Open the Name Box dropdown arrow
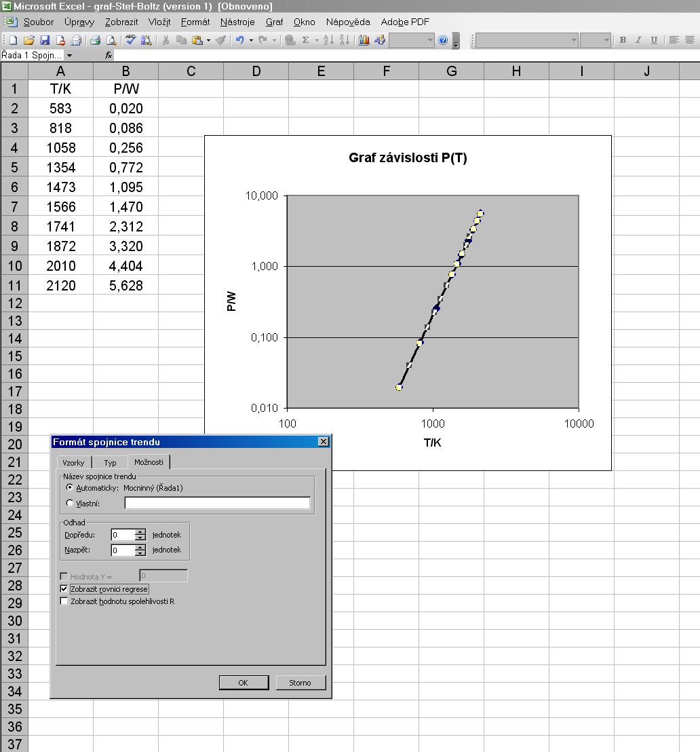The width and height of the screenshot is (700, 752). (x=69, y=56)
